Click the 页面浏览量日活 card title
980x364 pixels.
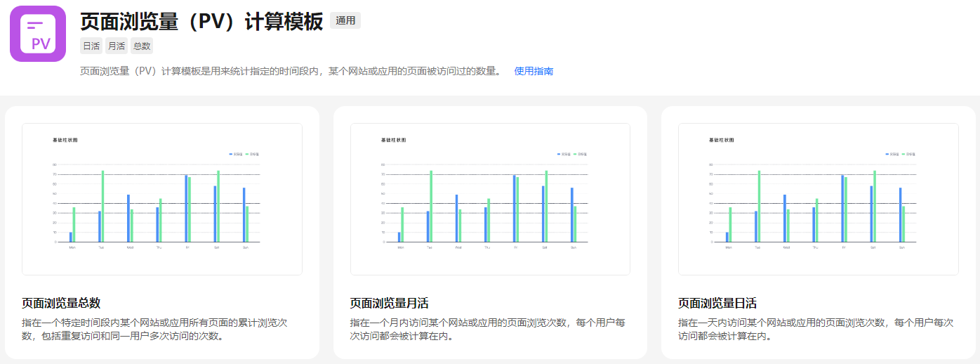(717, 304)
